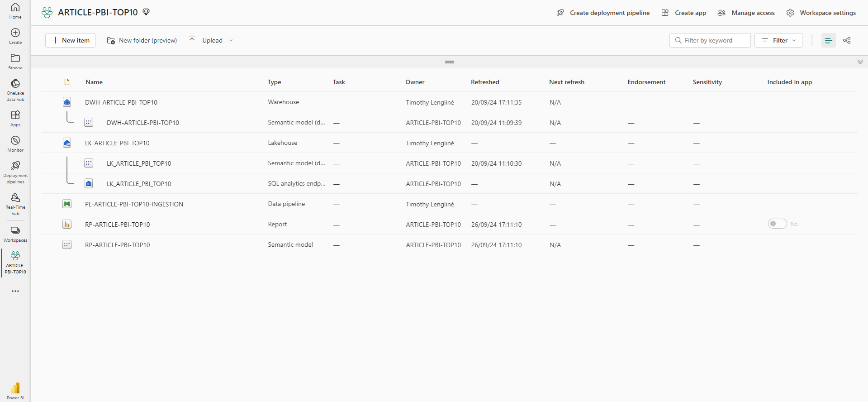The width and height of the screenshot is (868, 402).
Task: Open Workspace settings
Action: click(821, 13)
